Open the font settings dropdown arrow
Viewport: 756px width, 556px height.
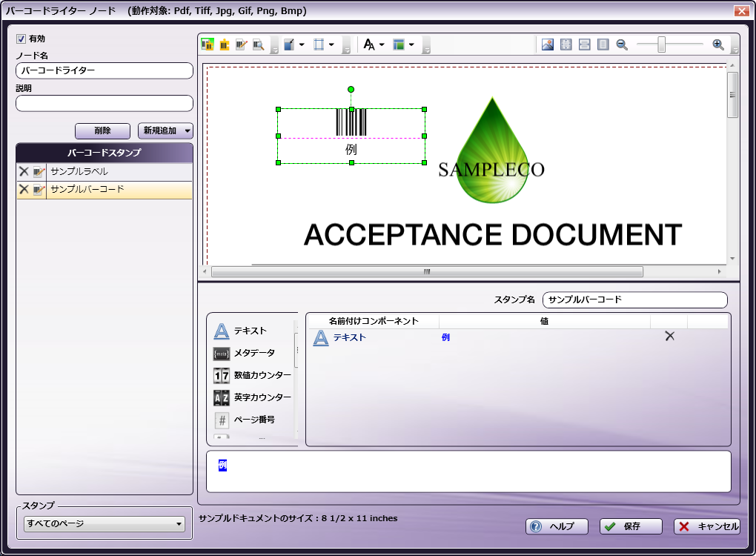coord(382,44)
